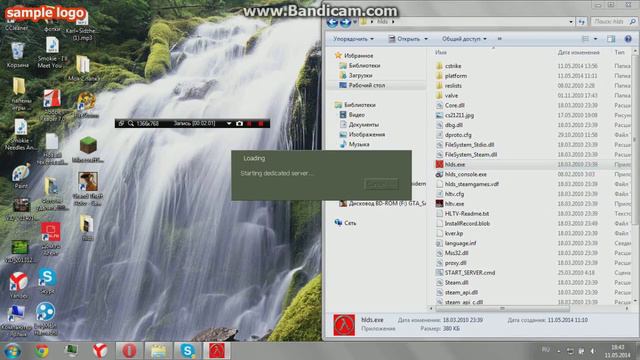The width and height of the screenshot is (640, 360).
Task: Select the hltv.exe file
Action: point(454,204)
